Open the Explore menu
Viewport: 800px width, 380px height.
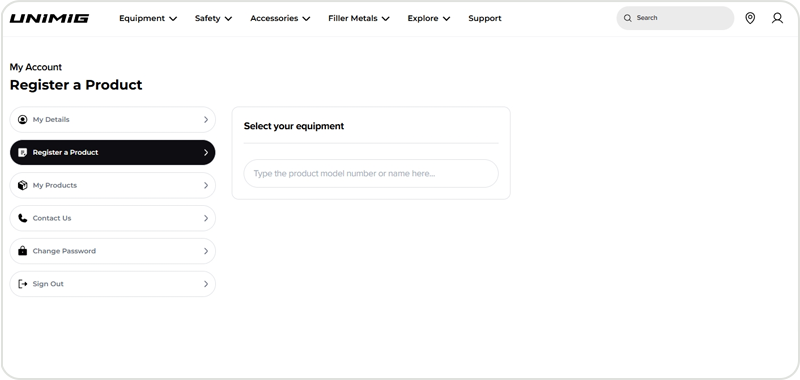click(x=429, y=18)
